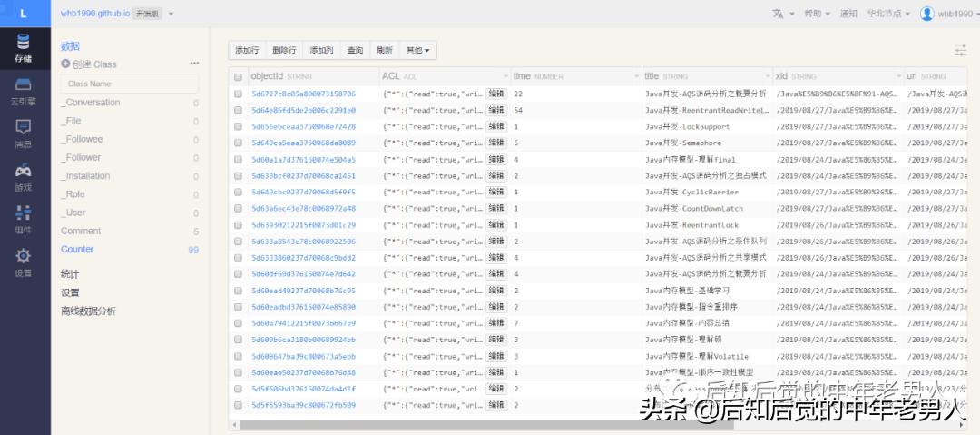Click the 查询 query button
Screen dimensions: 980x435
(x=356, y=51)
